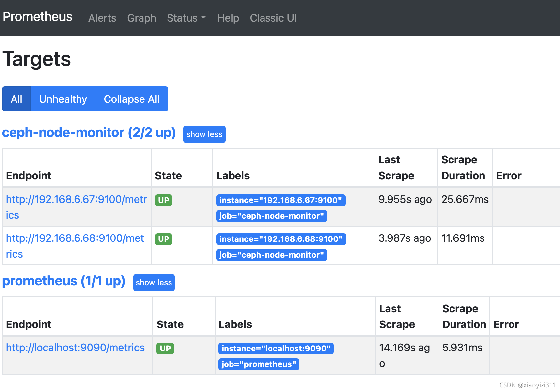560x392 pixels.
Task: Select scrape duration 5.931ms
Action: 462,348
